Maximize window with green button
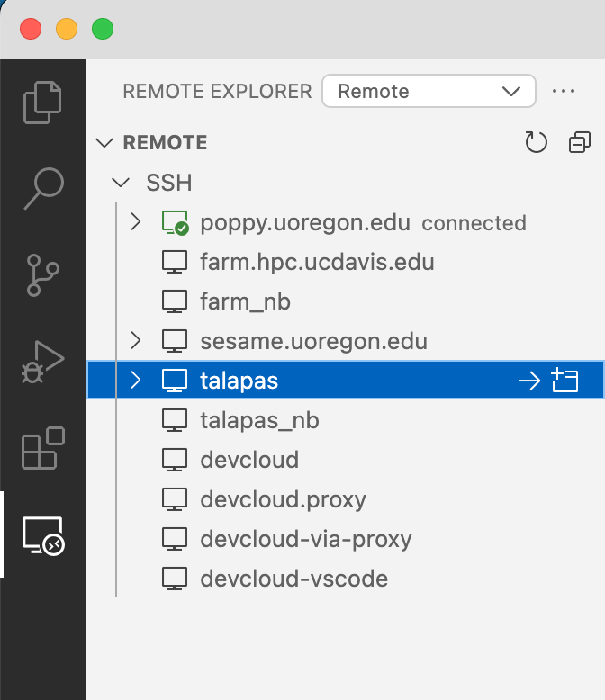This screenshot has width=605, height=700. pyautogui.click(x=103, y=29)
